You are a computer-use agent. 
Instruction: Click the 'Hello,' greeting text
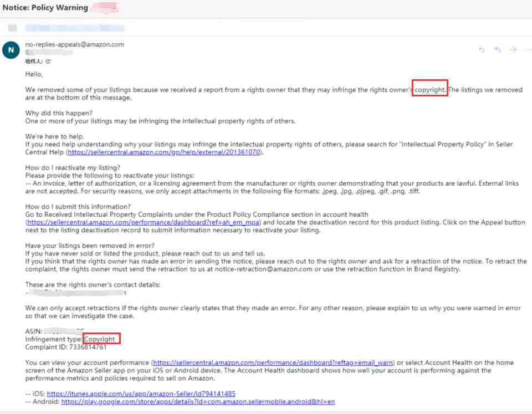34,74
